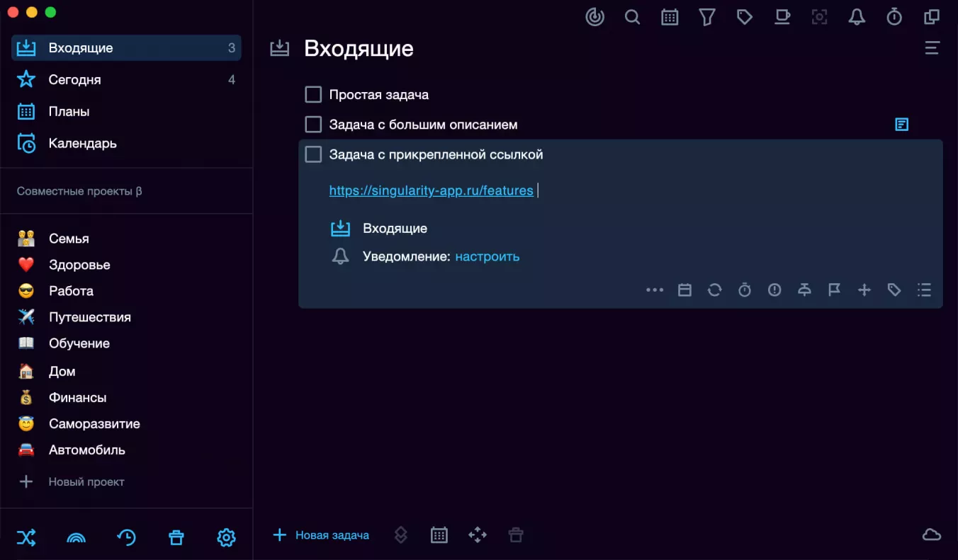Click the tags icon in top toolbar

(x=745, y=17)
